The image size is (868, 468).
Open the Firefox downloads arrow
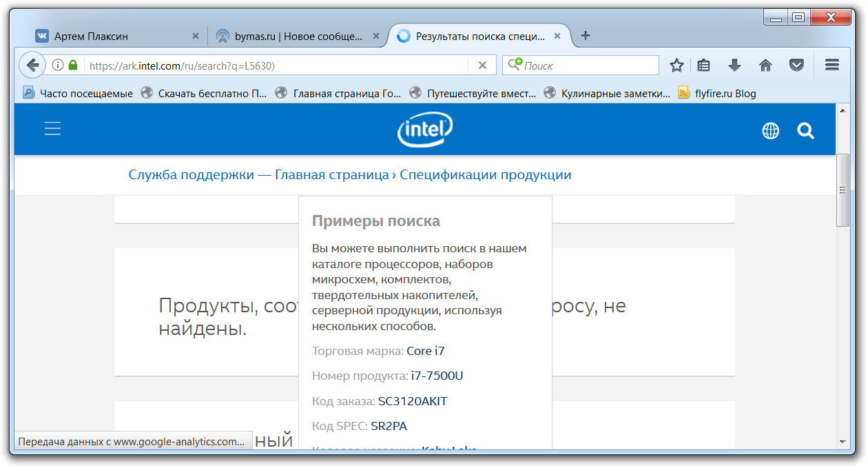[x=734, y=65]
